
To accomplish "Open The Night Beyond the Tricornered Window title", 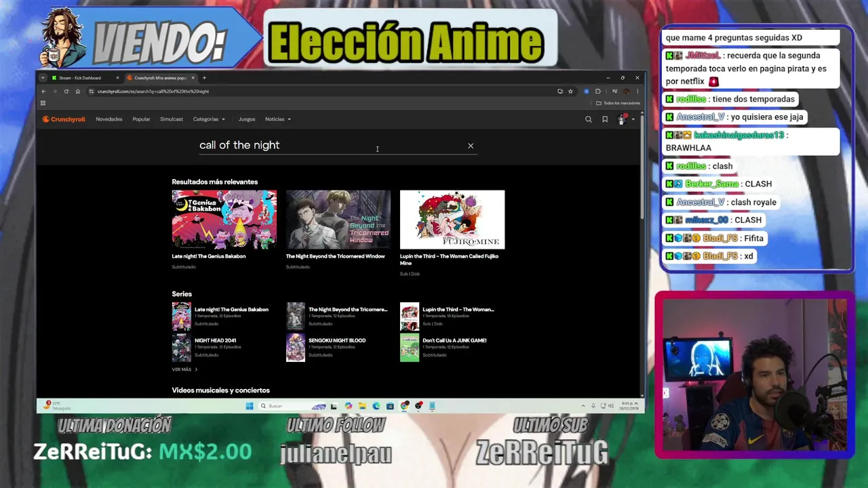I will coord(335,256).
